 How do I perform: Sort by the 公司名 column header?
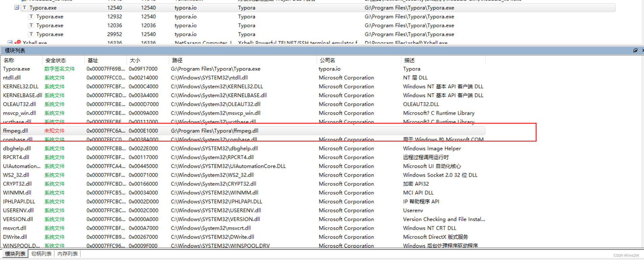(359, 60)
